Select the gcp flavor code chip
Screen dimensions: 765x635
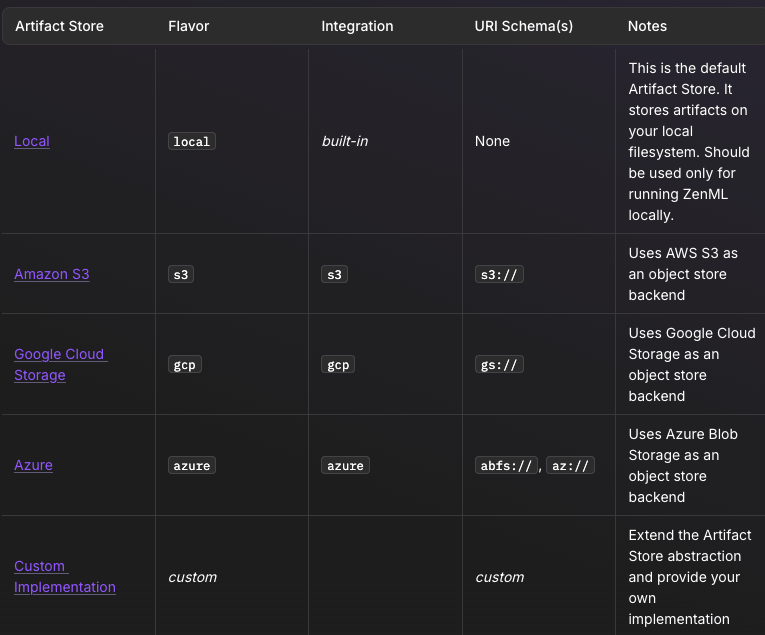tap(185, 365)
